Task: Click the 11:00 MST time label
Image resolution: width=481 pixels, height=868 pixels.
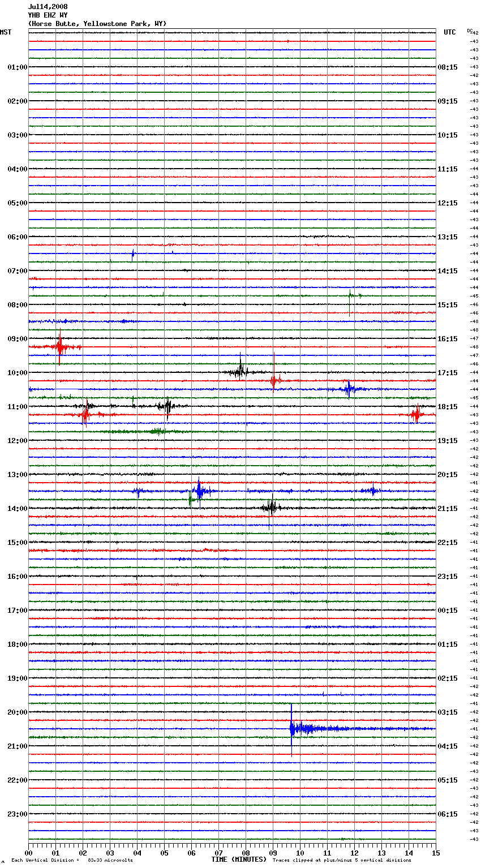Action: point(18,407)
